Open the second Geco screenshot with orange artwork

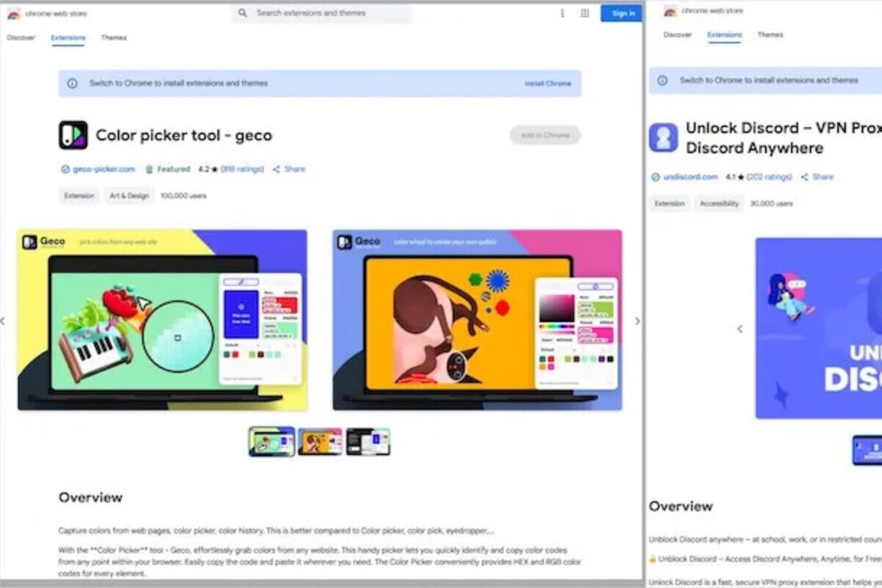coord(477,320)
